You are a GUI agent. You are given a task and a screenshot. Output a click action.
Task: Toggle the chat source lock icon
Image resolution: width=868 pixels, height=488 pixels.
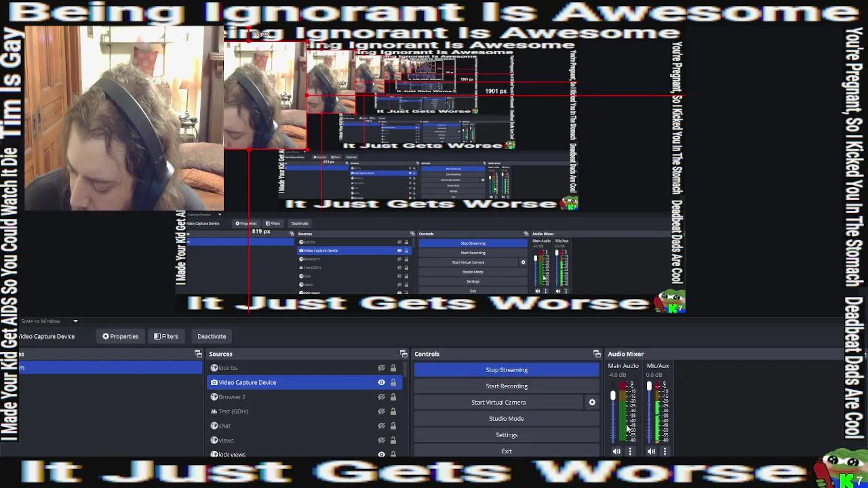(393, 426)
